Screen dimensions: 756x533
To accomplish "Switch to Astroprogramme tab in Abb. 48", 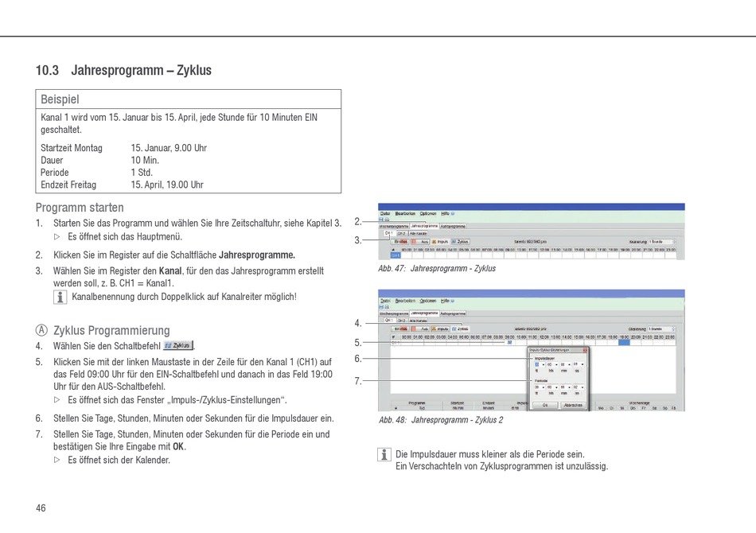I will pos(454,313).
